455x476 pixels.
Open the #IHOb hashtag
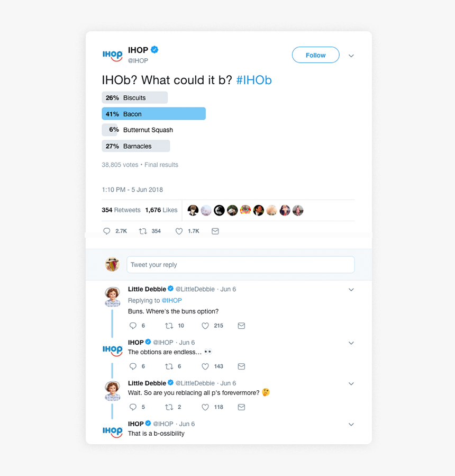tap(254, 80)
